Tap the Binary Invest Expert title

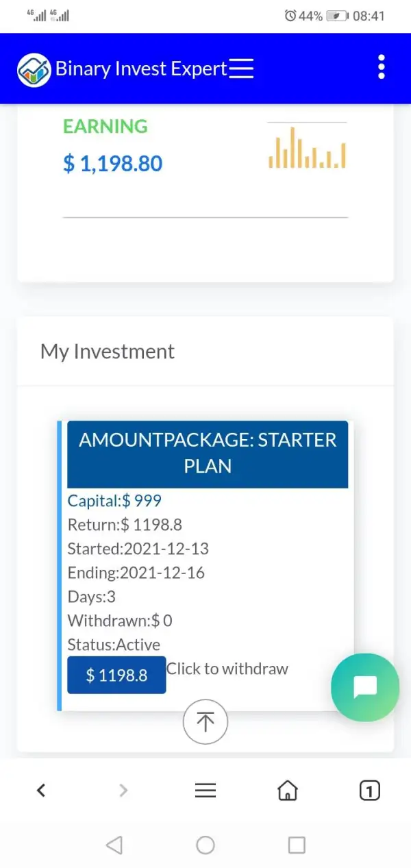tap(140, 69)
